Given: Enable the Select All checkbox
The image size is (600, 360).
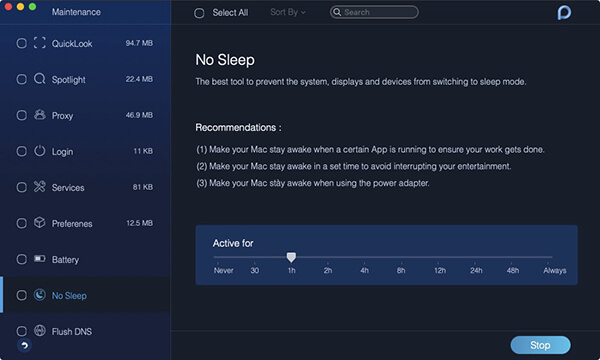Looking at the screenshot, I should tap(199, 13).
